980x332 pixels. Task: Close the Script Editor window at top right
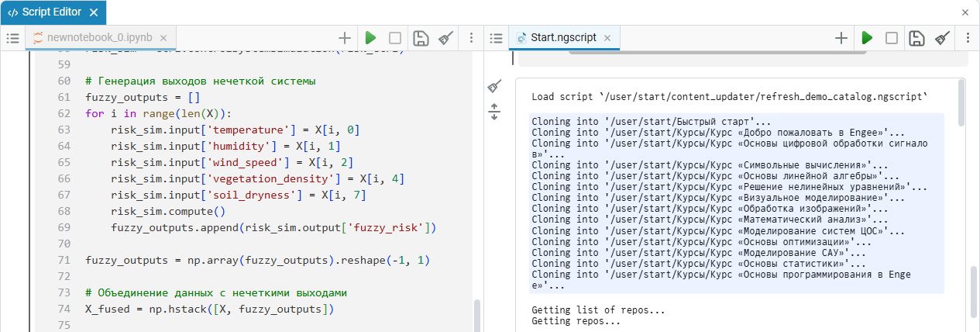pos(965,12)
